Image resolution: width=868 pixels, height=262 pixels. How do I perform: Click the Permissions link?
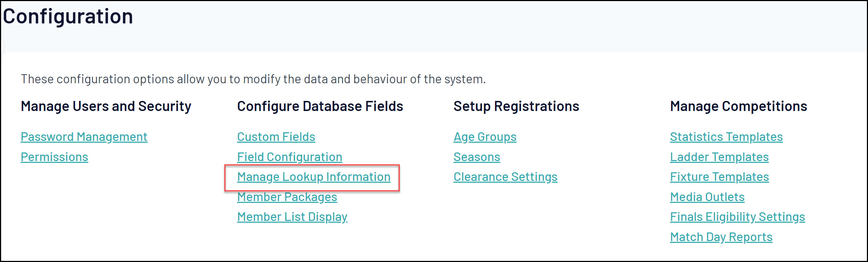coord(54,157)
